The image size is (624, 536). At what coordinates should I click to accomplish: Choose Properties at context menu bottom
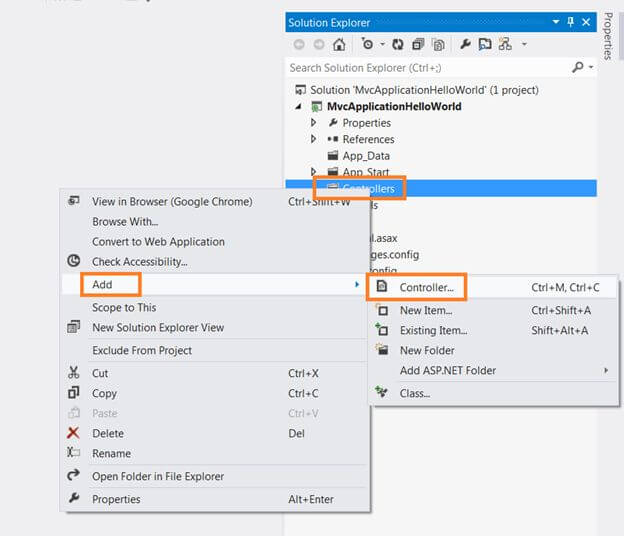click(x=216, y=499)
